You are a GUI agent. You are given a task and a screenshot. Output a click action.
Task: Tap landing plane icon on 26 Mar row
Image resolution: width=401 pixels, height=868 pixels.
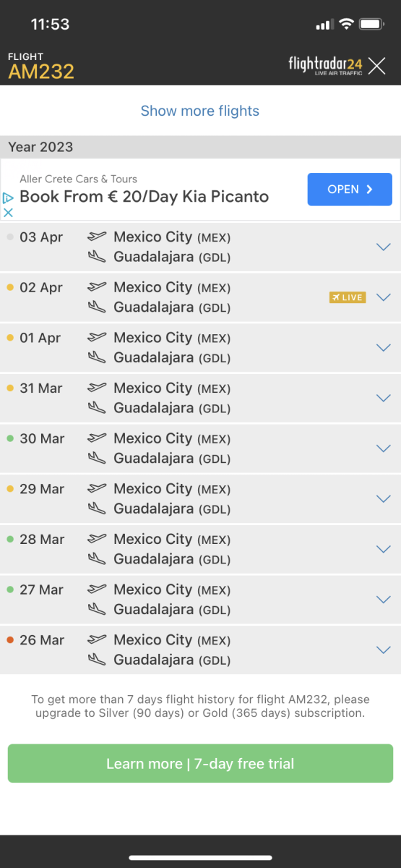click(x=97, y=660)
